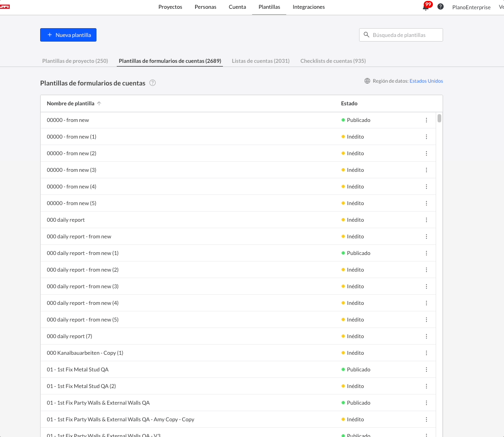The width and height of the screenshot is (504, 437).
Task: Switch to Plantillas de proyecto (250) tab
Action: click(75, 61)
